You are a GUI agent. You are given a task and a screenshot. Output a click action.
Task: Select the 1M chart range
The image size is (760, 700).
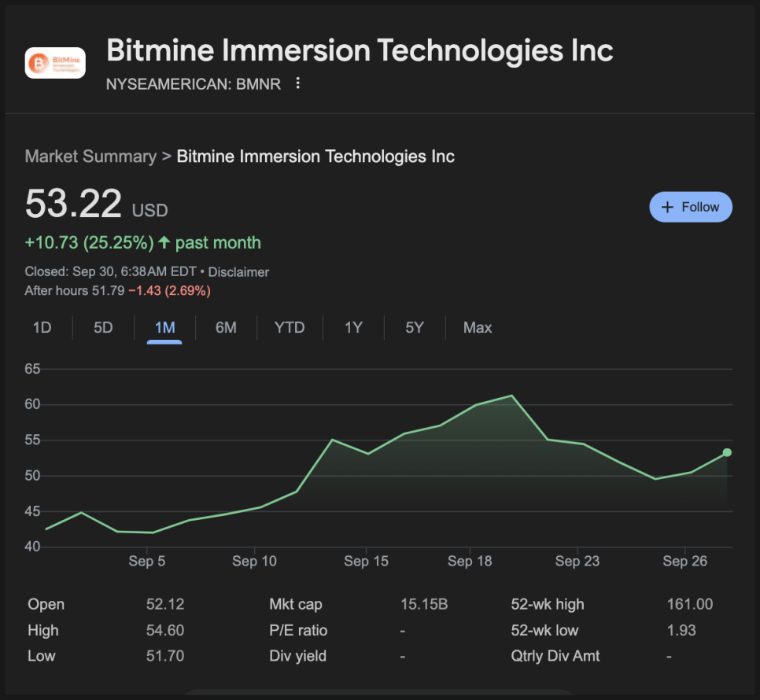click(x=164, y=327)
